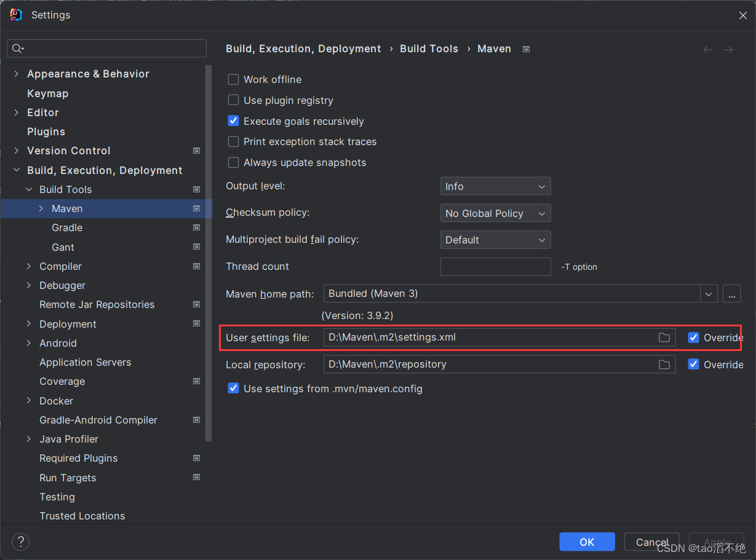Open the Checksum policy dropdown
This screenshot has width=756, height=560.
495,213
